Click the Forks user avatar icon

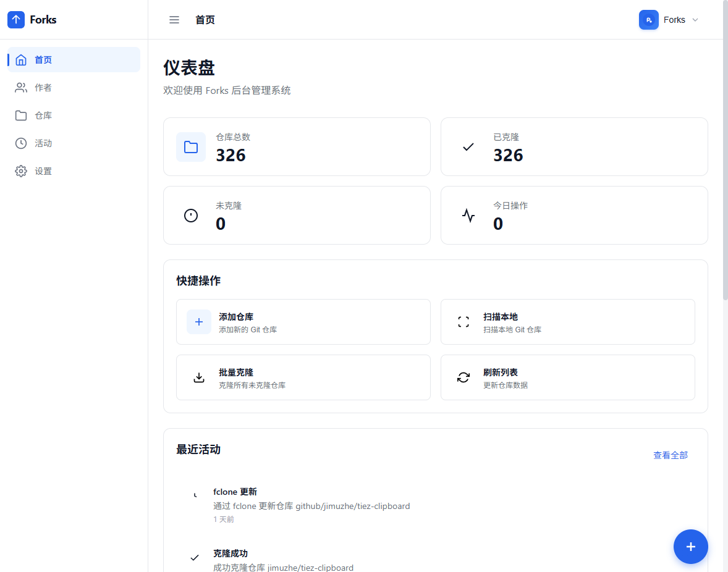649,20
